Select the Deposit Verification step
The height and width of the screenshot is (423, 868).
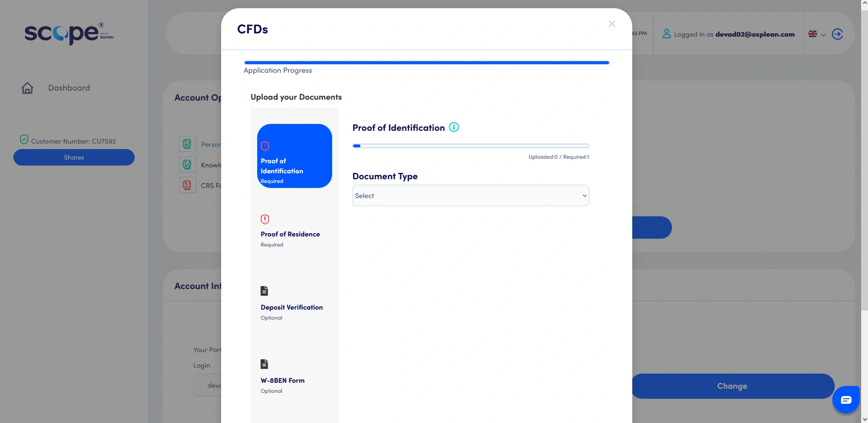coord(291,307)
